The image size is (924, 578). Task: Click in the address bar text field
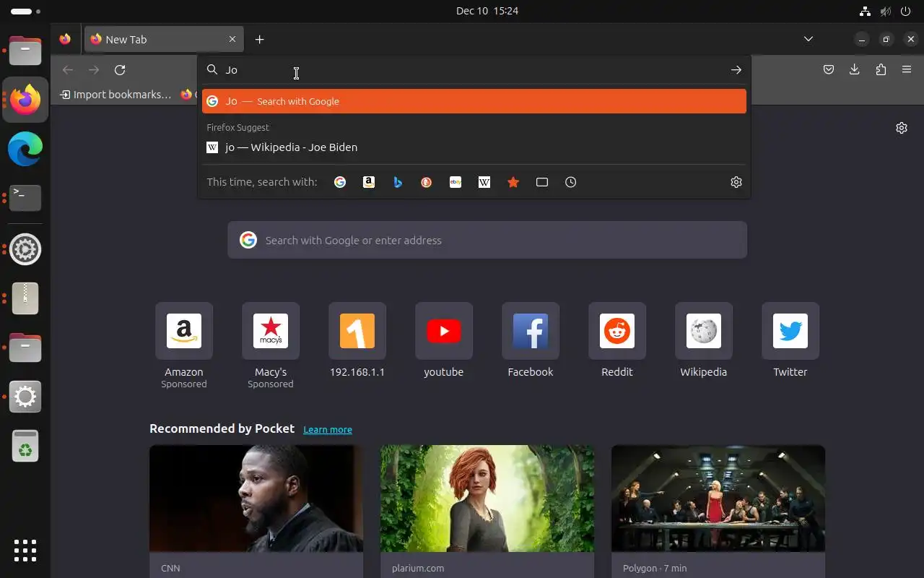pos(473,70)
